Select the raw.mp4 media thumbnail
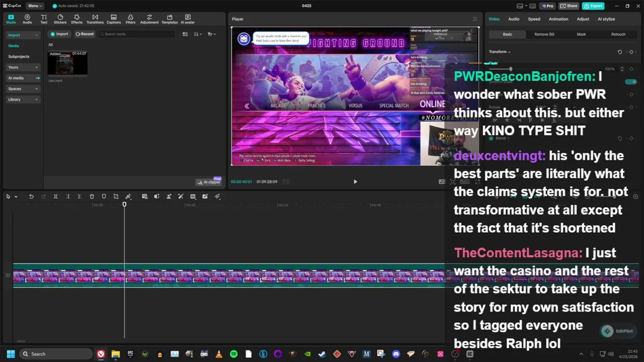This screenshot has width=644, height=362. [67, 63]
